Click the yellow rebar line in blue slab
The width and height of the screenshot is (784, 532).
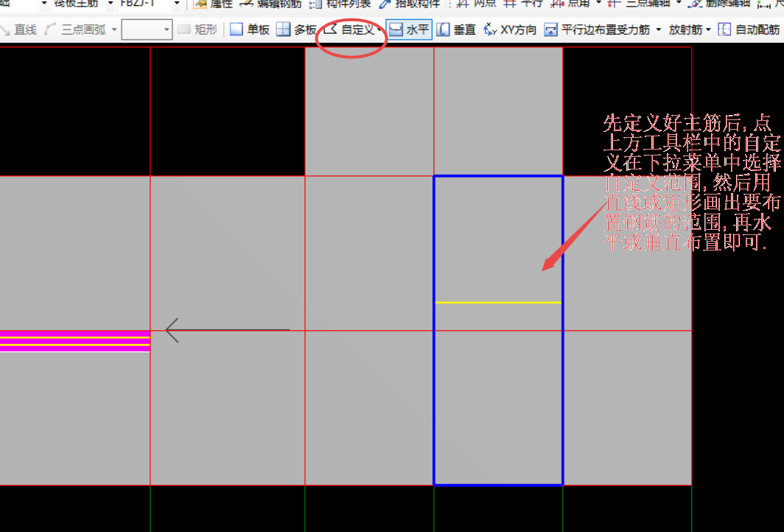(498, 303)
